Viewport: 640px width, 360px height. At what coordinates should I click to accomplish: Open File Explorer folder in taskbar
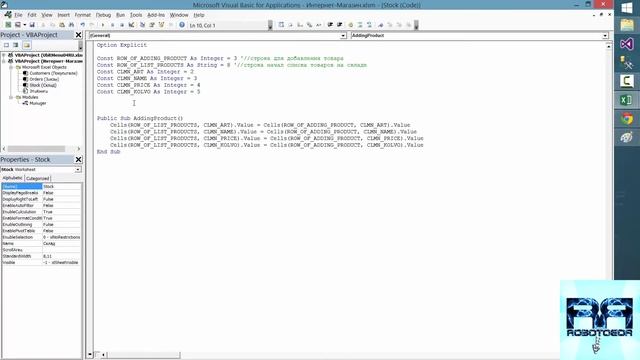pos(627,25)
